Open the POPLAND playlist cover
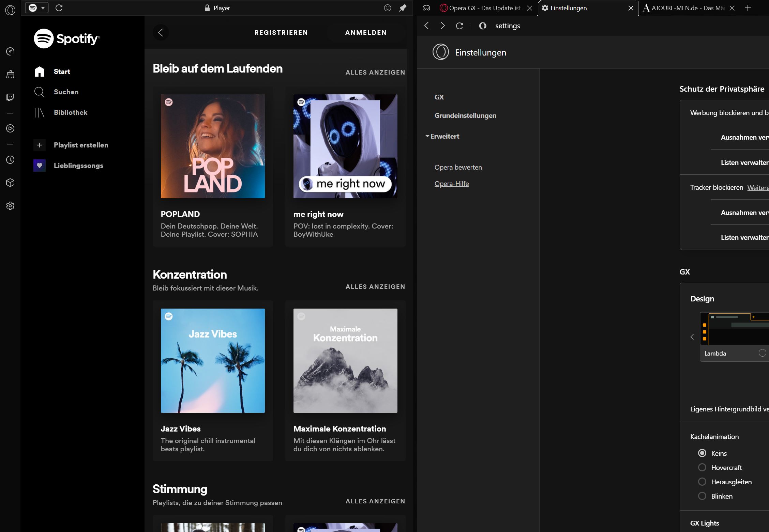Viewport: 769px width, 532px height. (x=213, y=146)
